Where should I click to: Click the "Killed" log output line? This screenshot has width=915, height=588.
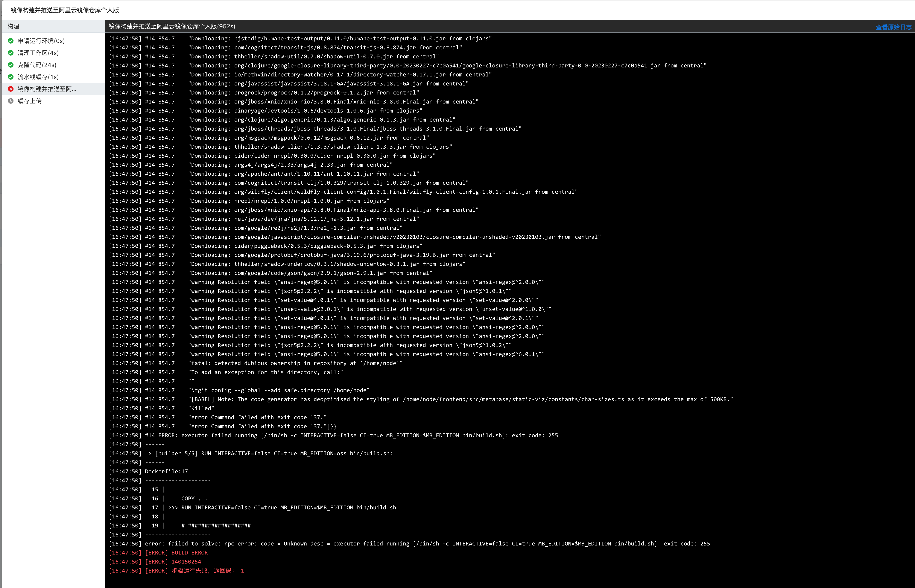pyautogui.click(x=201, y=408)
